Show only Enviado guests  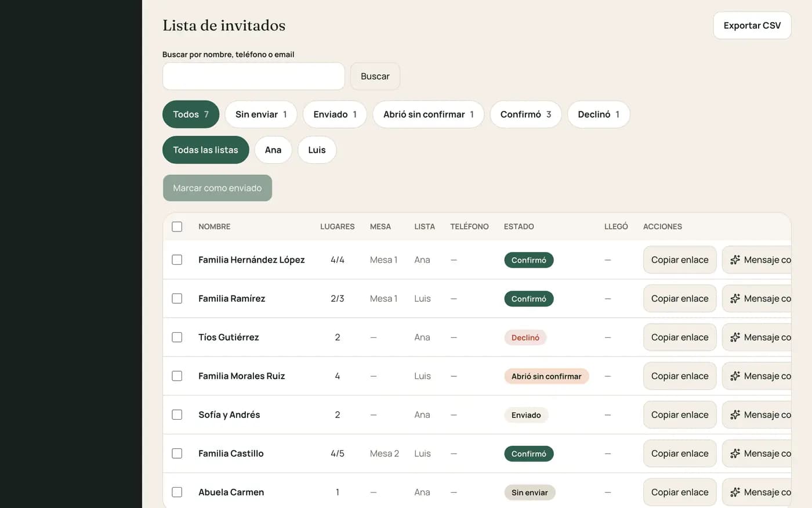click(335, 114)
